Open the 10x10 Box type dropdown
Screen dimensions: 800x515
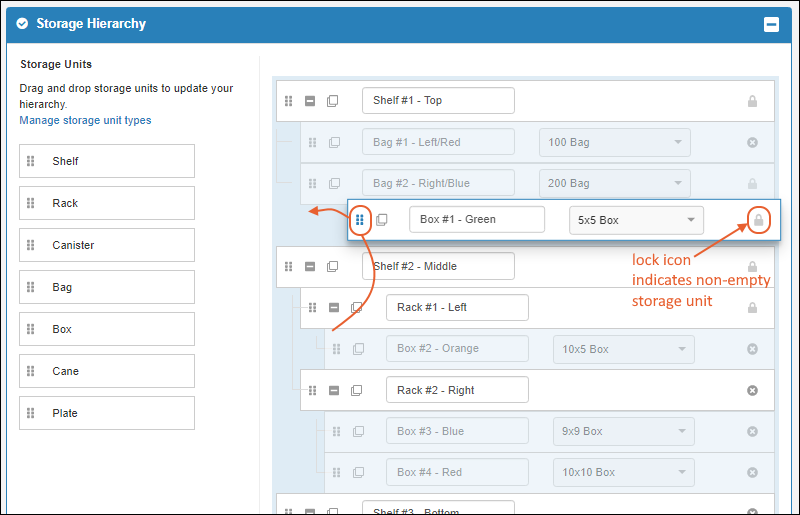click(623, 472)
